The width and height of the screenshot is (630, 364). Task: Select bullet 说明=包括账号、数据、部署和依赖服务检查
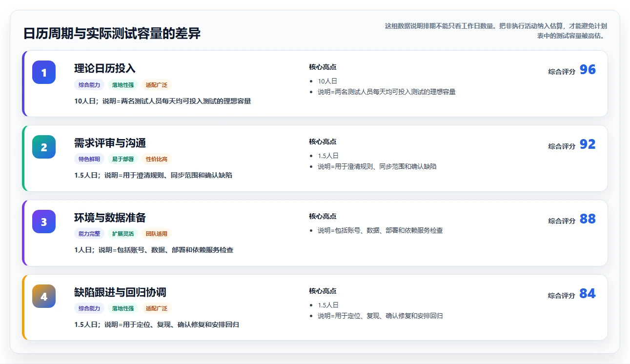click(380, 230)
